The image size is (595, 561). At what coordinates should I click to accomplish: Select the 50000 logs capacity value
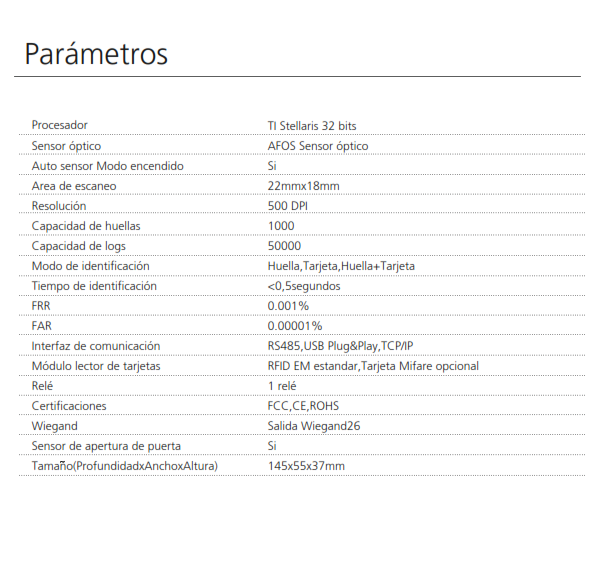point(284,246)
